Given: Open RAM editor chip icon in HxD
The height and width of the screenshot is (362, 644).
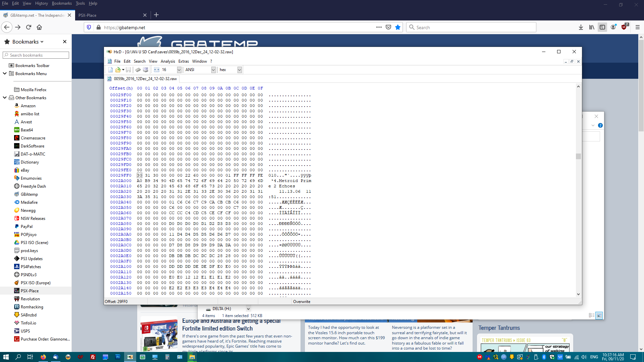Looking at the screenshot, I should (138, 70).
